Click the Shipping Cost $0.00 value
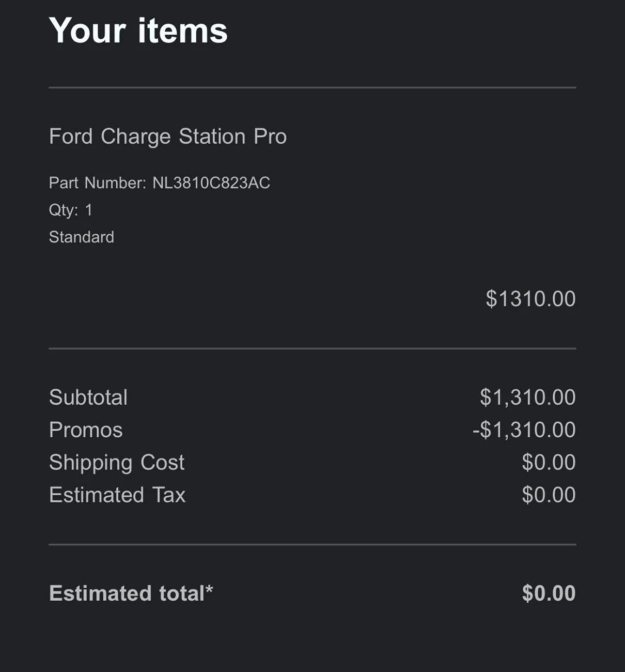This screenshot has width=625, height=672. [549, 463]
